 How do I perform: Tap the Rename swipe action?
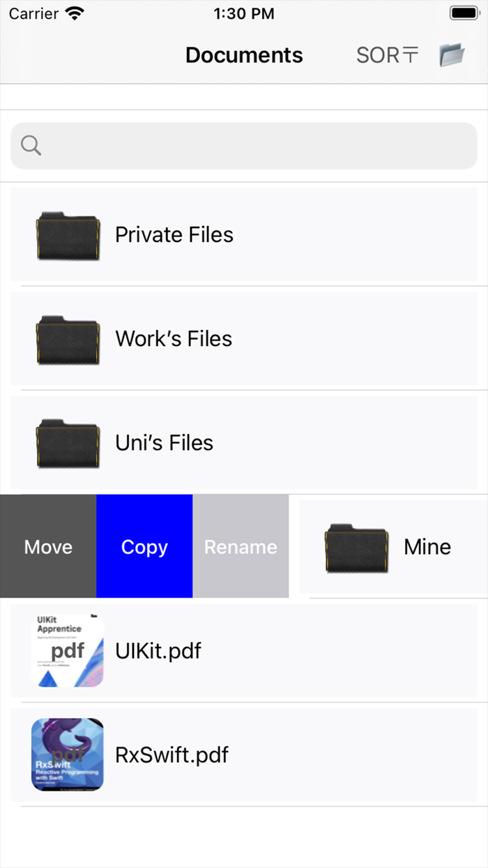click(241, 546)
